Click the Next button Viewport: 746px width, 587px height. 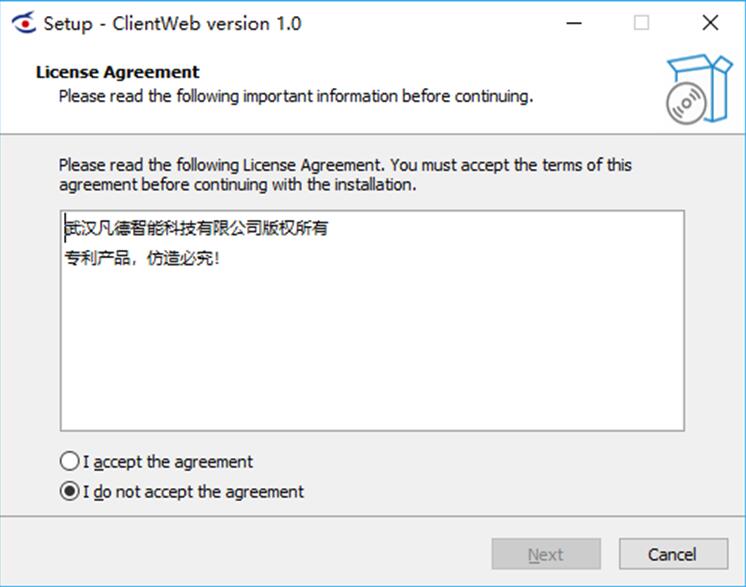pos(546,554)
